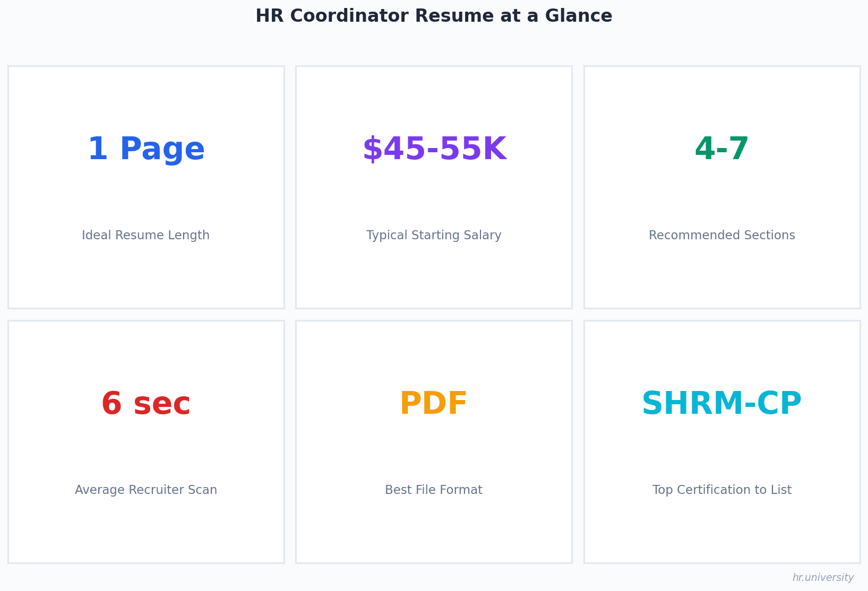Select the 'Recommended Sections' caption
Image resolution: width=868 pixels, height=591 pixels.
721,236
